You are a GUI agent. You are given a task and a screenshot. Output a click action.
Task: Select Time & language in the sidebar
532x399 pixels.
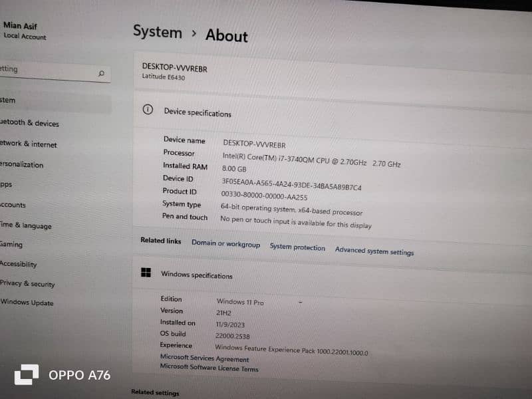point(26,225)
